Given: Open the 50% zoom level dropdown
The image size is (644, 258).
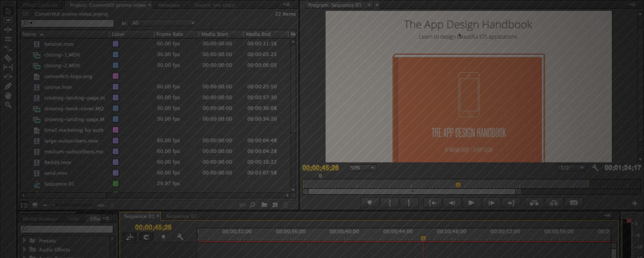Looking at the screenshot, I should (x=363, y=168).
